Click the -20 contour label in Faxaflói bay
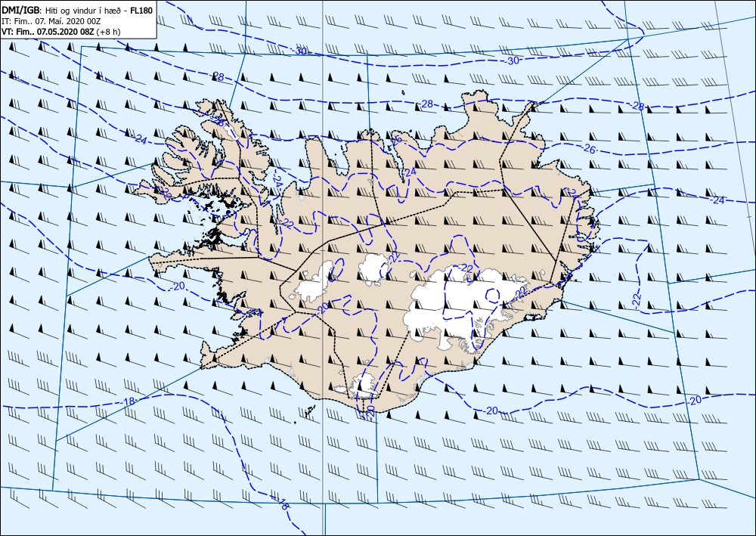 tap(178, 287)
